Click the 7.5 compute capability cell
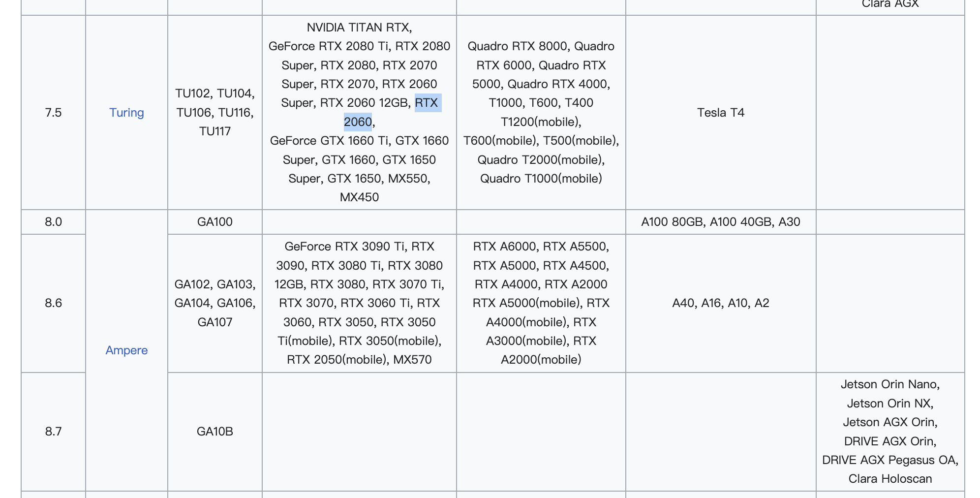This screenshot has width=980, height=498. pos(53,113)
